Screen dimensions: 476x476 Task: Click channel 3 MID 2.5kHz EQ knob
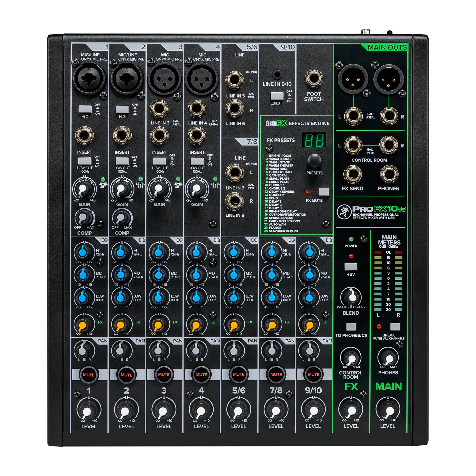(158, 275)
